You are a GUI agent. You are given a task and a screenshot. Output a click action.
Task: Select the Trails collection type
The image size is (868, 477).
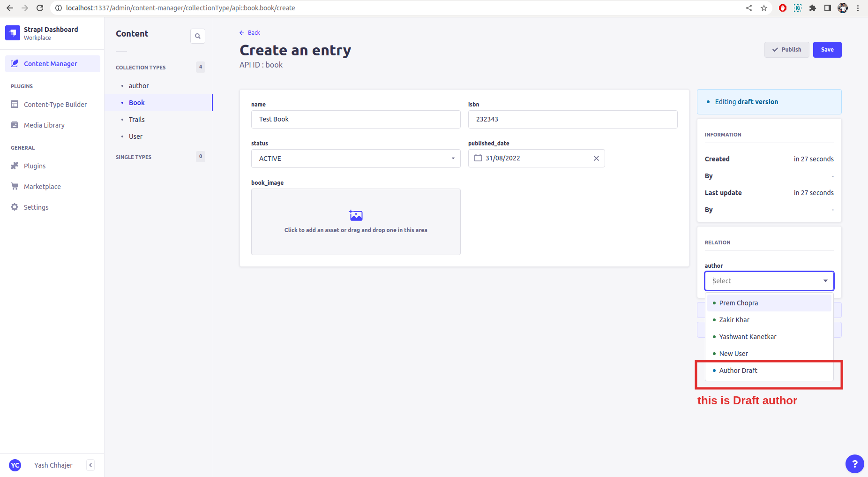(x=137, y=120)
